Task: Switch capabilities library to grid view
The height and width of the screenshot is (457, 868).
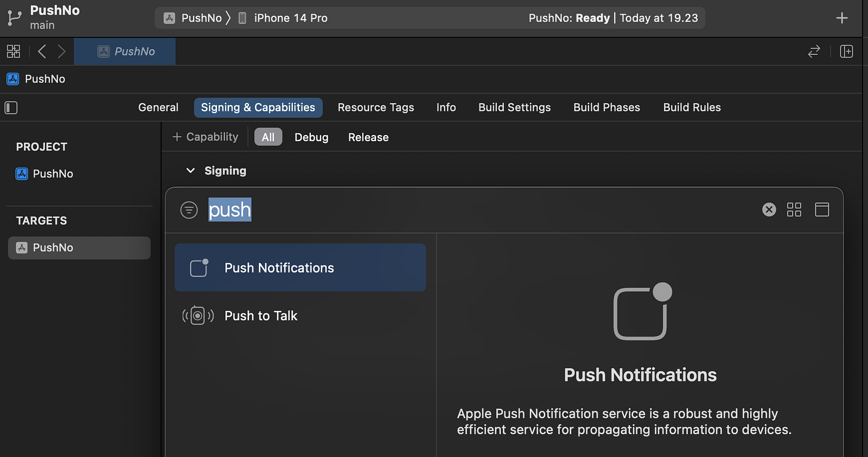Action: (794, 210)
